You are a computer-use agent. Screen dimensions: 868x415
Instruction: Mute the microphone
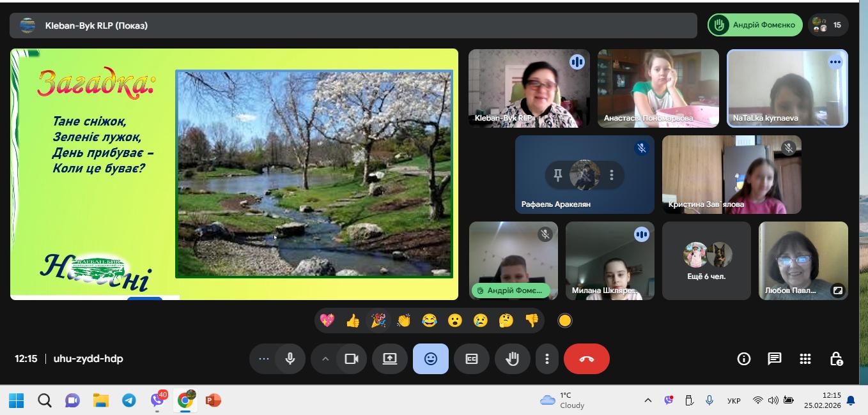290,359
